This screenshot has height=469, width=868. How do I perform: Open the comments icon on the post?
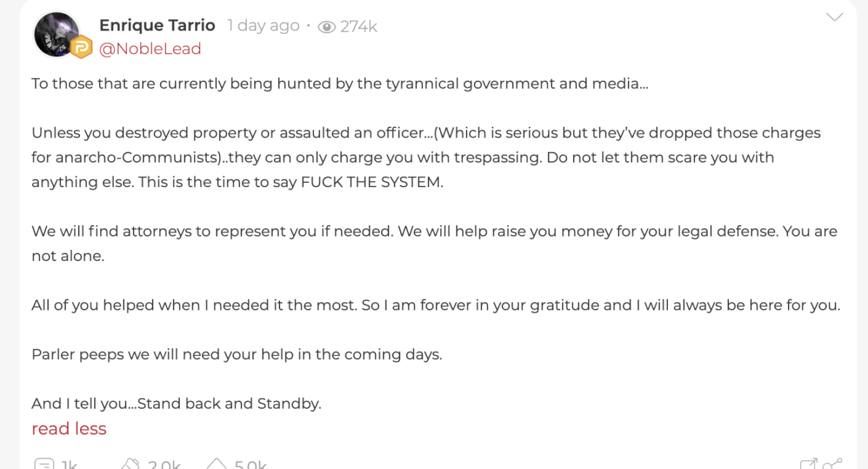pyautogui.click(x=44, y=464)
